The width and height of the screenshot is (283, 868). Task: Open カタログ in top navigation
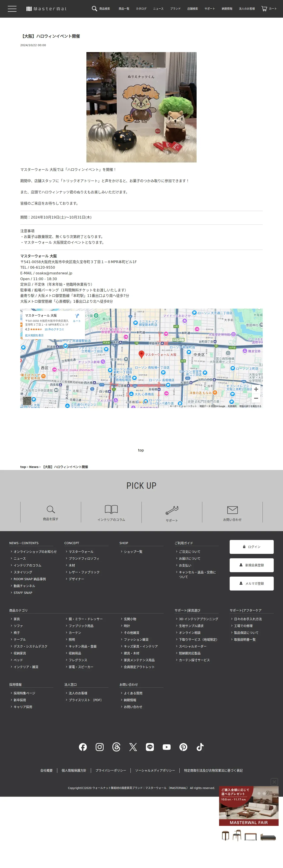[x=141, y=9]
